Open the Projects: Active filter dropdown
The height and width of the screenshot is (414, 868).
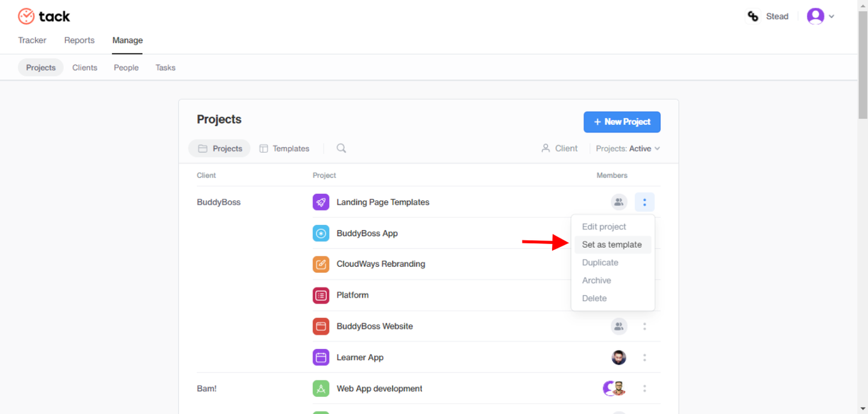pos(628,148)
